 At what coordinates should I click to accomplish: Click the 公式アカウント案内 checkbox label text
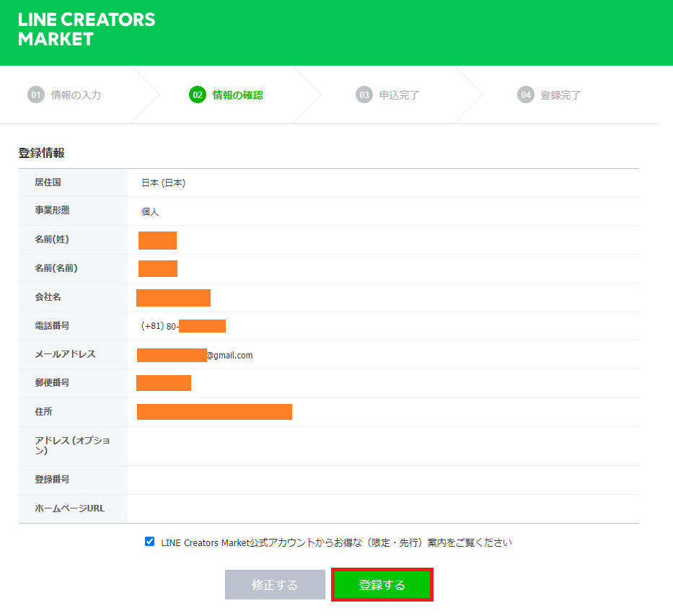click(336, 542)
